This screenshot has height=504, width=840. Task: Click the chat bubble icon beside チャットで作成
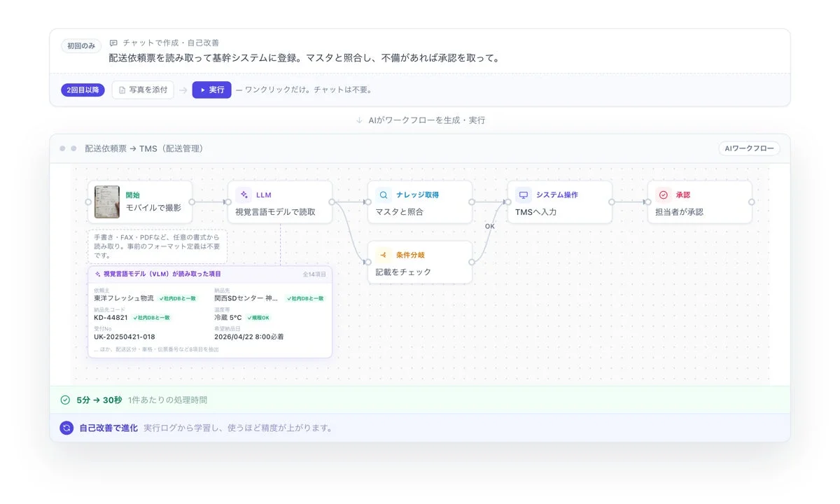tap(113, 43)
